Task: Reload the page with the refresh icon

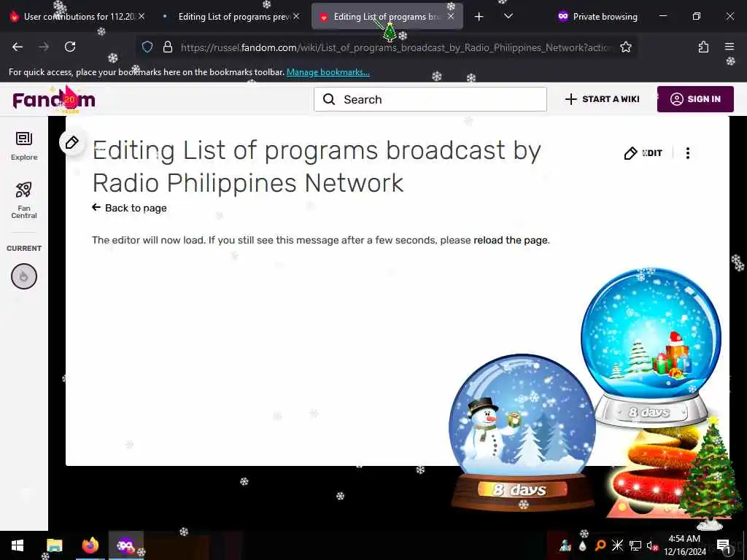Action: point(70,47)
